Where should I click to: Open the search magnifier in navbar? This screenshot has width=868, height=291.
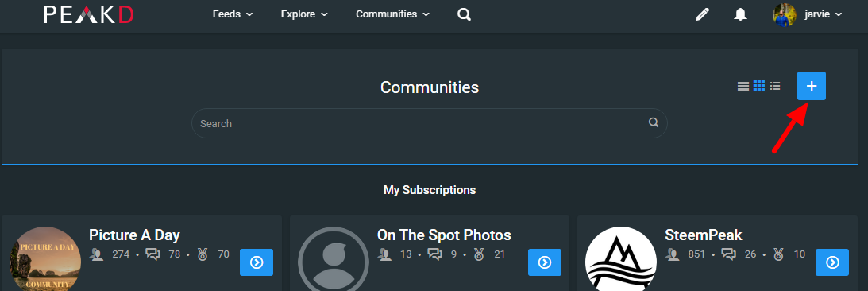(x=464, y=14)
